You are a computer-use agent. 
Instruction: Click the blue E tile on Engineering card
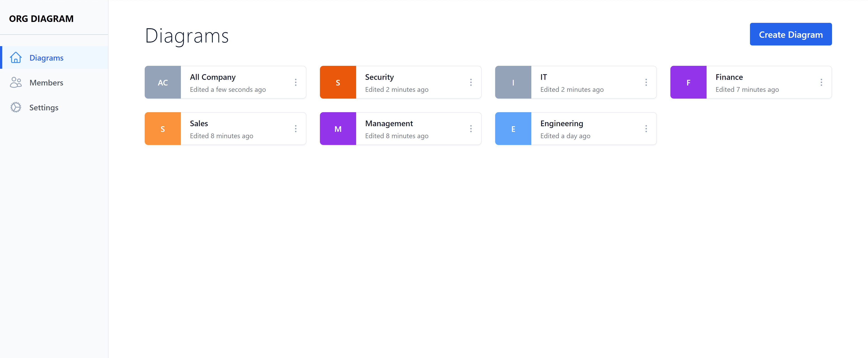tap(513, 128)
